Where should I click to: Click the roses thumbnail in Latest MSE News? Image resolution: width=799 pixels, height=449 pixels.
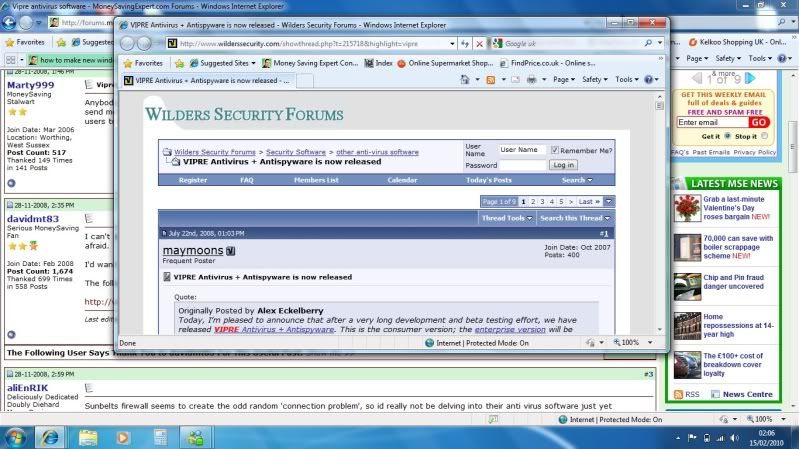(687, 208)
